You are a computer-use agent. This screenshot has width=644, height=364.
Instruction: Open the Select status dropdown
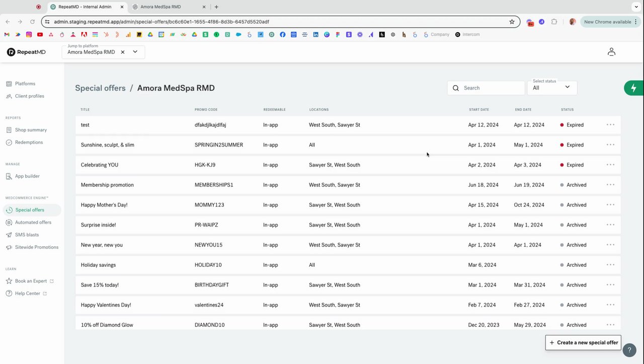pos(552,88)
